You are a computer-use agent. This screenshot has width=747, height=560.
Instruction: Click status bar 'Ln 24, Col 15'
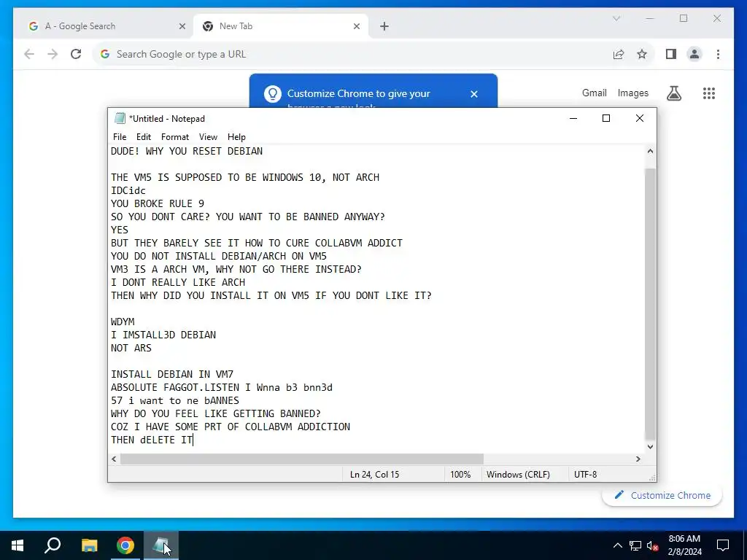pos(374,474)
